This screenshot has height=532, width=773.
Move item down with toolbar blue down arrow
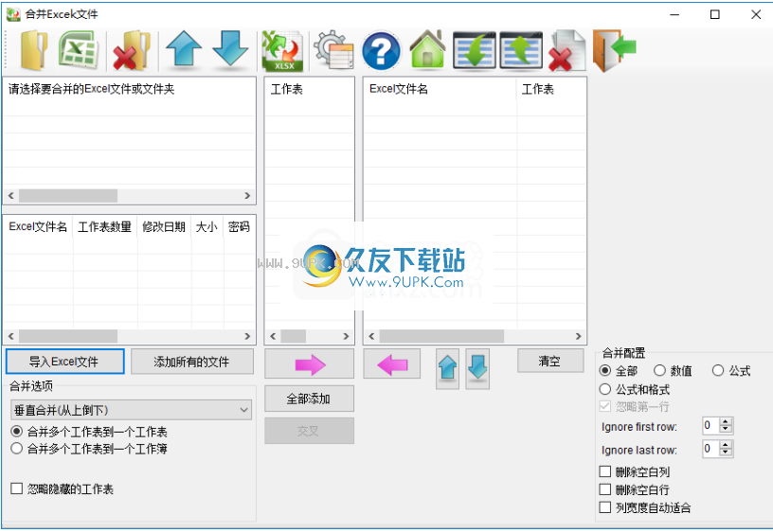click(230, 49)
